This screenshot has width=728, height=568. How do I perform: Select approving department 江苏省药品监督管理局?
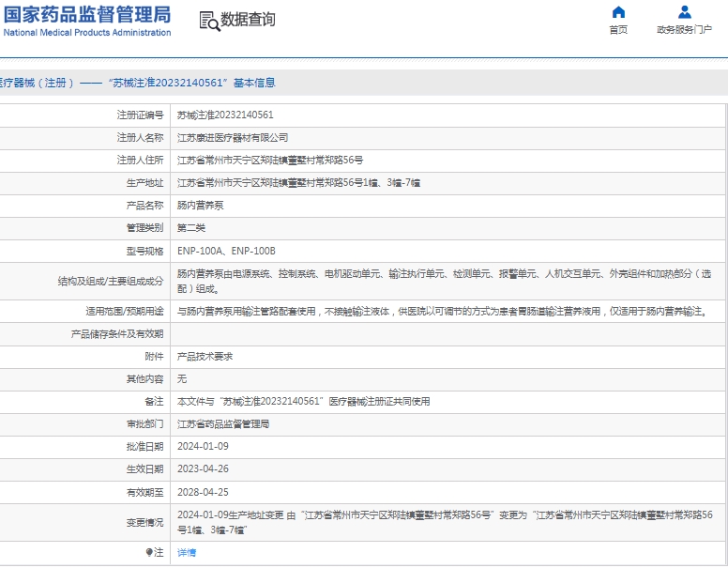(223, 424)
